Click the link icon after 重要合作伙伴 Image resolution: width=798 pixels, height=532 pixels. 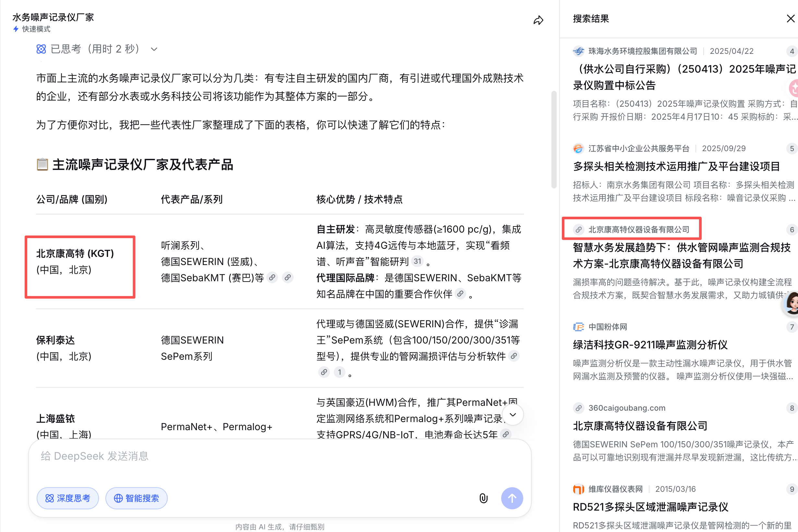[x=460, y=294]
